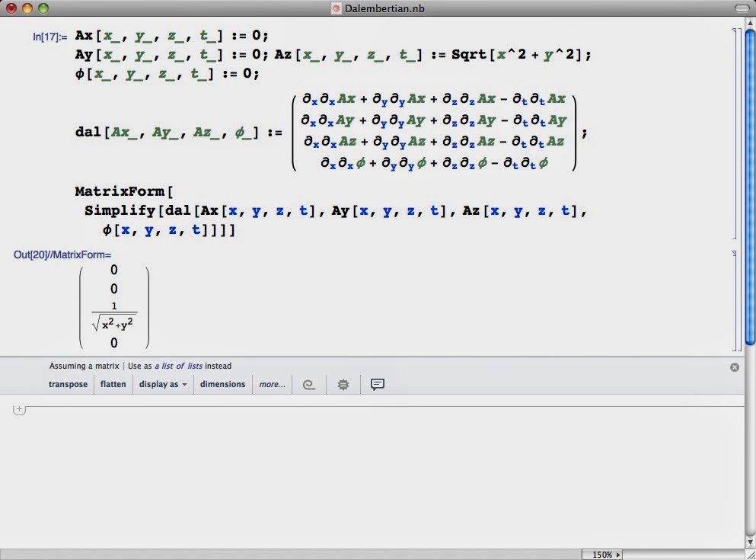Dismiss the suggestions bar with the X
The height and width of the screenshot is (560, 756).
[734, 366]
